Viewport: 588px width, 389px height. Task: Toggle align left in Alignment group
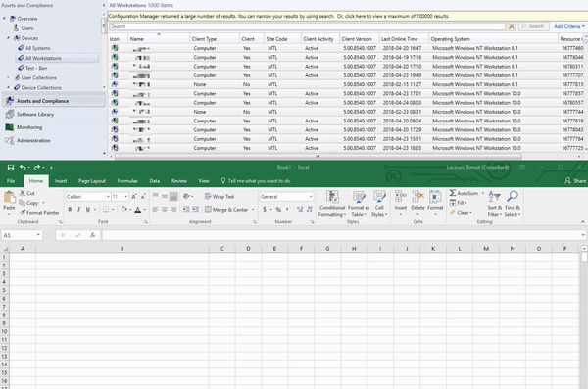click(155, 210)
